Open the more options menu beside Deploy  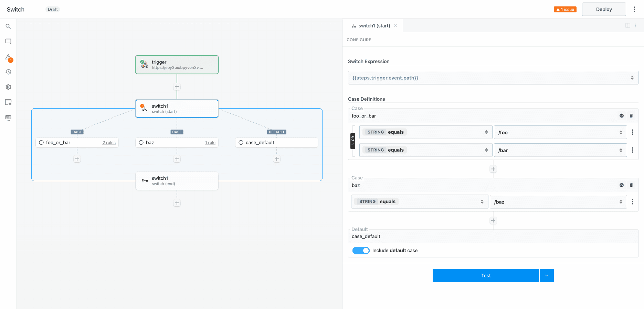[x=634, y=9]
